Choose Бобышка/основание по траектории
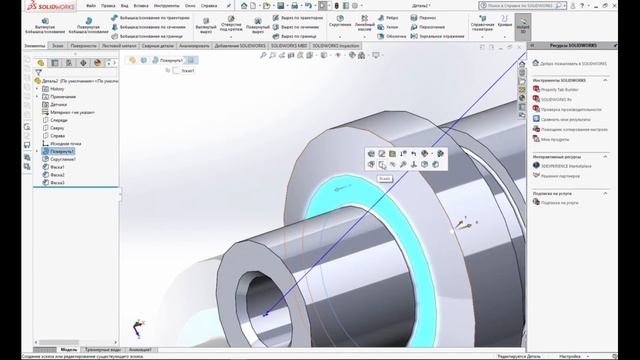Viewport: 640px width, 360px height. 150,18
